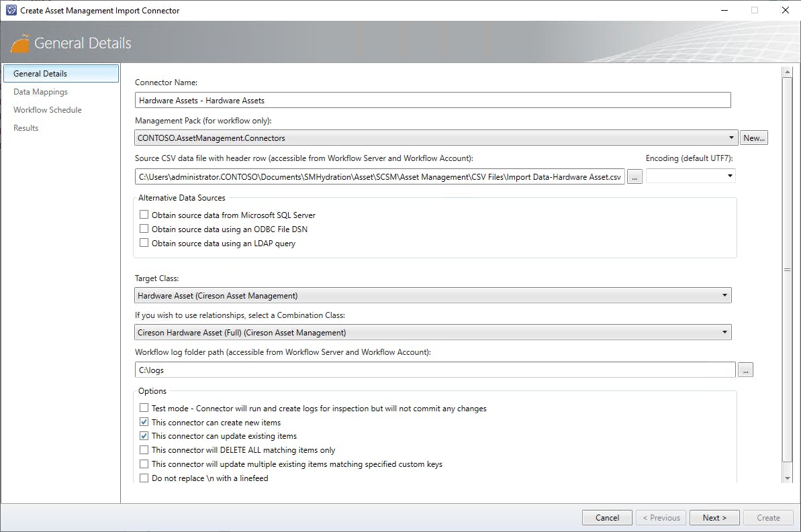Click the wizard icon in the title bar
Viewport: 801px width, 532px height.
click(x=10, y=10)
